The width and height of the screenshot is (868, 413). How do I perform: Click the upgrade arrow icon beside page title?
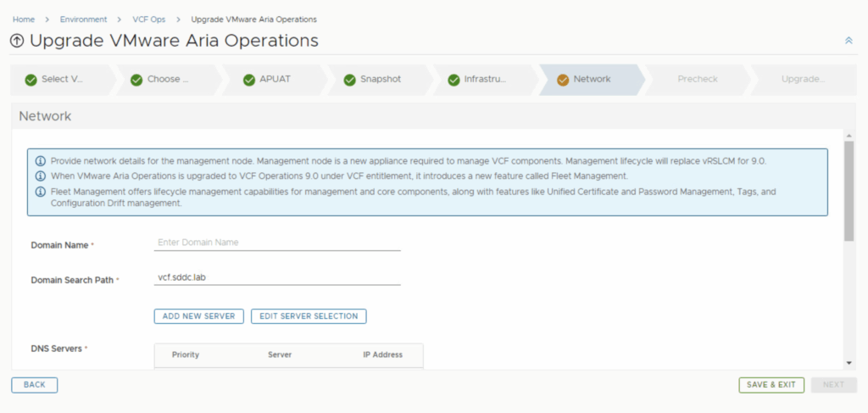17,41
